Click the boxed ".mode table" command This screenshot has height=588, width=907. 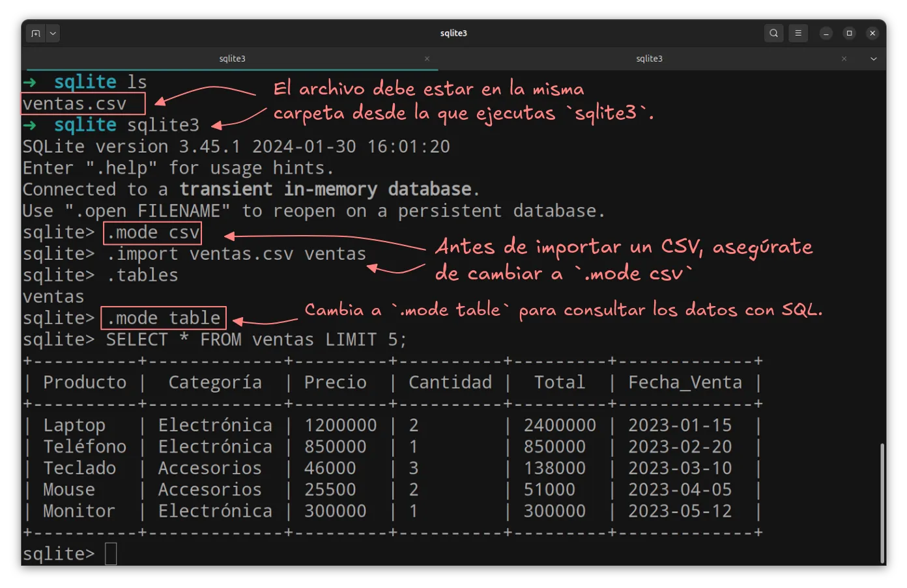[x=164, y=318]
